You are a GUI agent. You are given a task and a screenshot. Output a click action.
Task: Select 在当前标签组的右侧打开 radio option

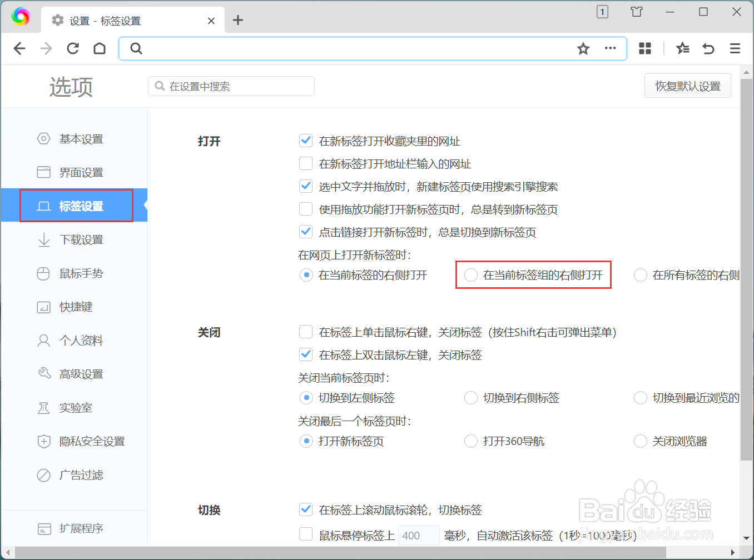point(471,275)
